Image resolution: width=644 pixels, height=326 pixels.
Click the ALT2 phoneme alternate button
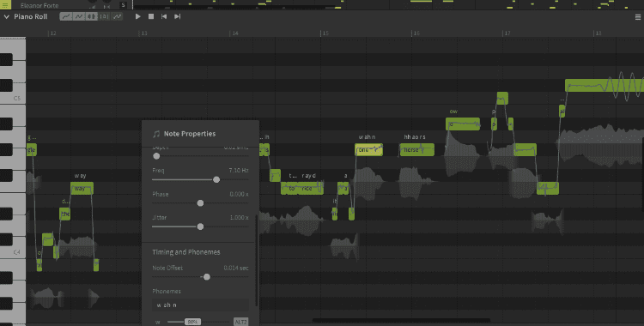point(240,322)
